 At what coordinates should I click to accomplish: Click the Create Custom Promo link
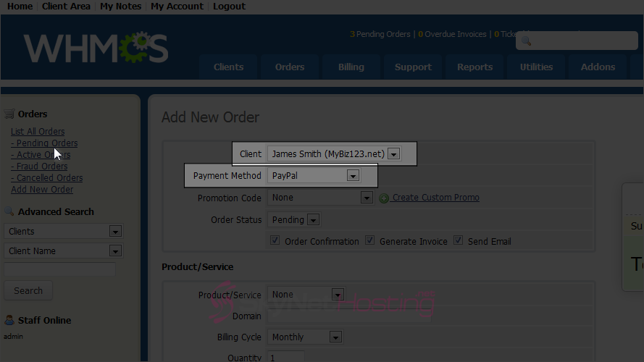435,198
